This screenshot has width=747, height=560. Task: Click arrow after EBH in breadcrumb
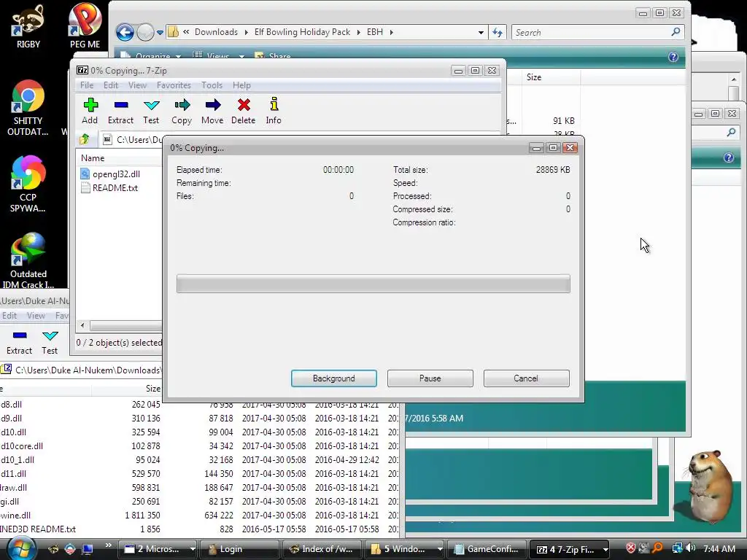392,32
